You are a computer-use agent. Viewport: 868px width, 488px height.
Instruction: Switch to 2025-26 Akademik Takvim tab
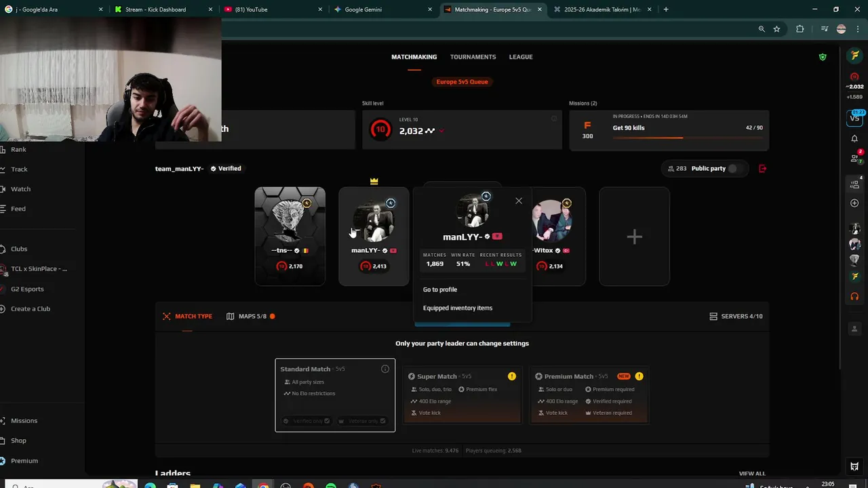pos(602,9)
